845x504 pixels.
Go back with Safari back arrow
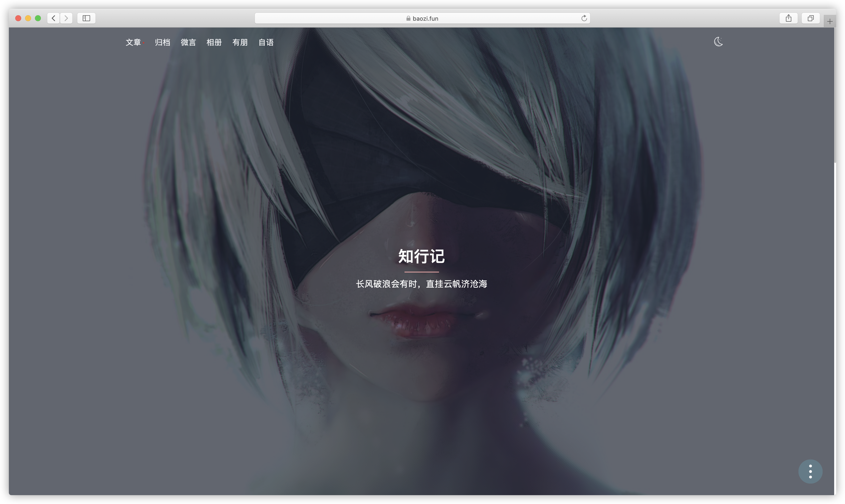(53, 18)
